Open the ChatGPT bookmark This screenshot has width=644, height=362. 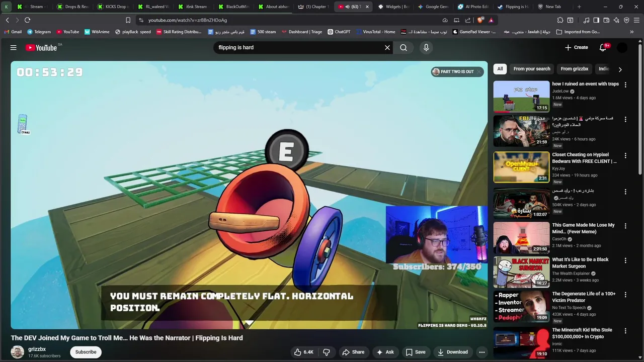tap(339, 32)
